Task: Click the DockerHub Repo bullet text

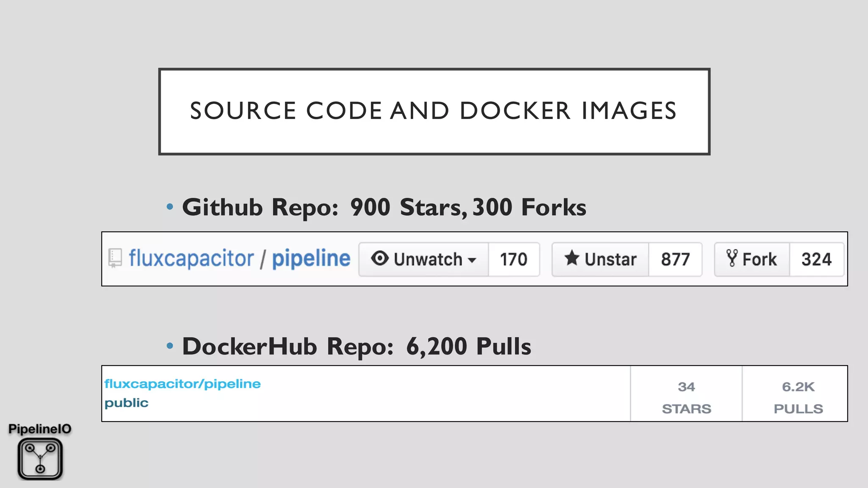Action: pos(356,347)
